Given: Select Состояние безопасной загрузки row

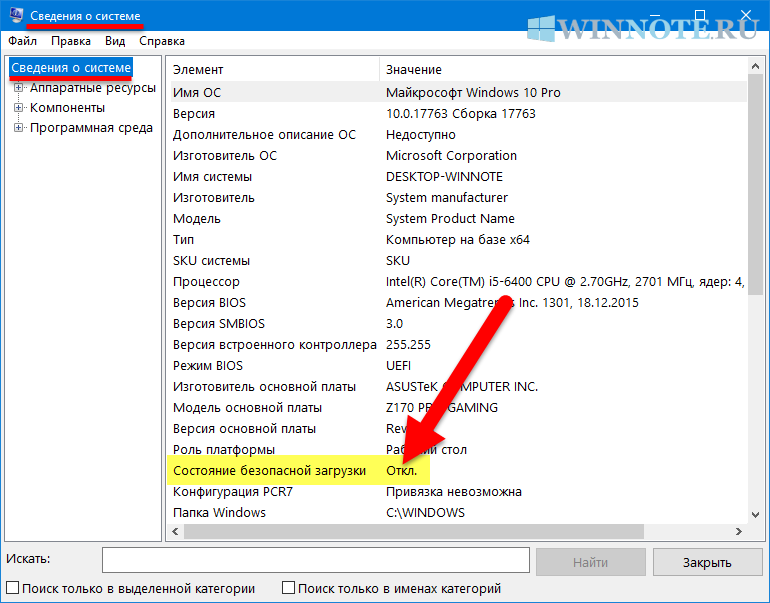Looking at the screenshot, I should click(459, 471).
